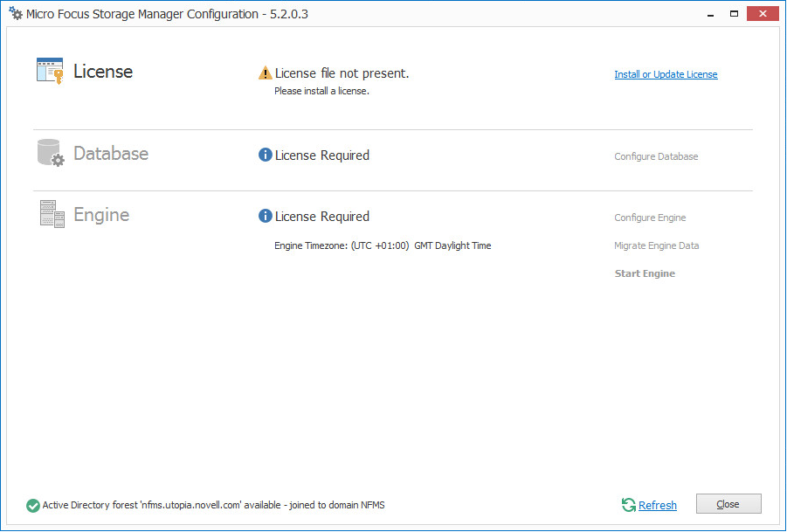Click the Engine Timezone text

[x=383, y=246]
